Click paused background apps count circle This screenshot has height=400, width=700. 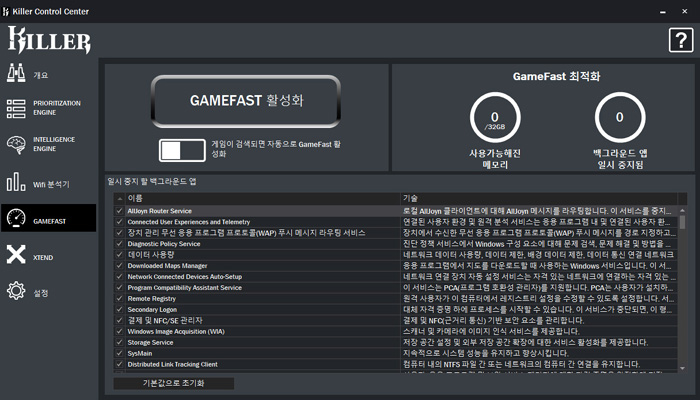pyautogui.click(x=620, y=117)
